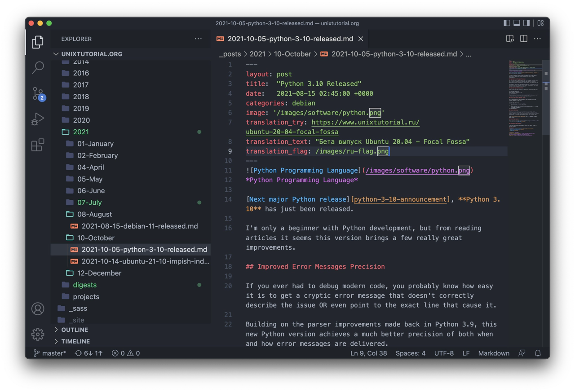Open the Manage gear icon

coord(38,334)
